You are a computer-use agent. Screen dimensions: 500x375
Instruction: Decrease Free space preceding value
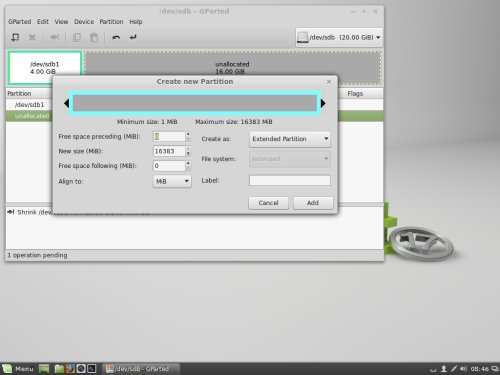coord(188,139)
